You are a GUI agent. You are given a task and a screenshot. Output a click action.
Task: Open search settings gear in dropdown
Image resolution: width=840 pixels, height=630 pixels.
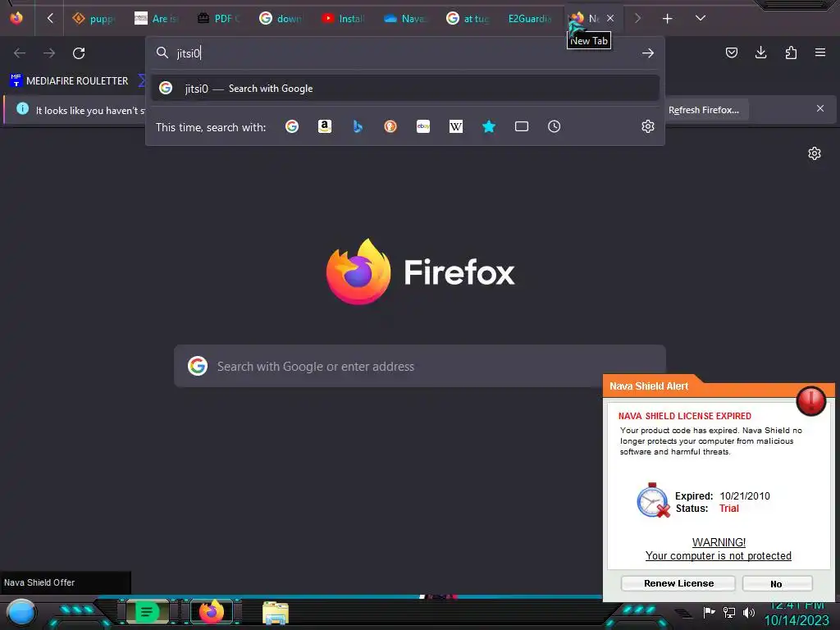click(648, 126)
